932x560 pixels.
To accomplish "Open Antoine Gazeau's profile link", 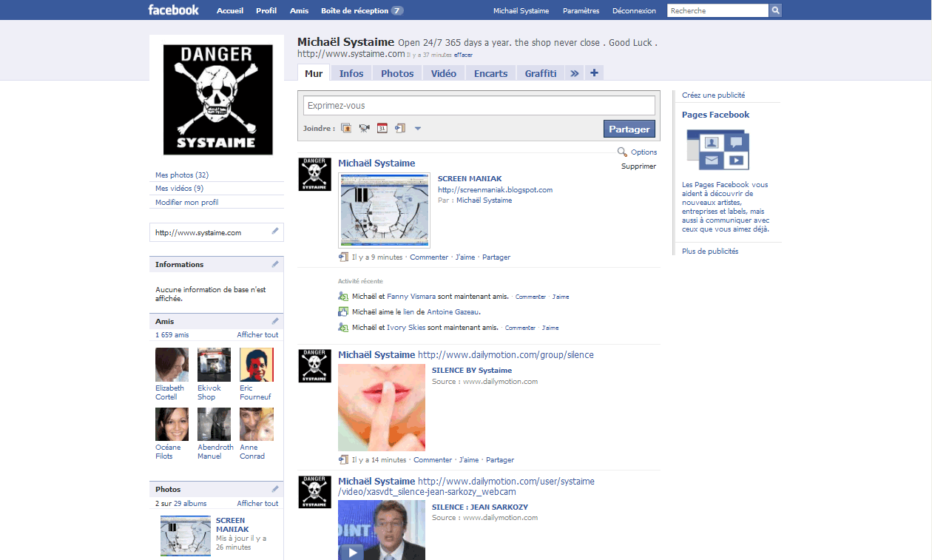I will tap(453, 311).
